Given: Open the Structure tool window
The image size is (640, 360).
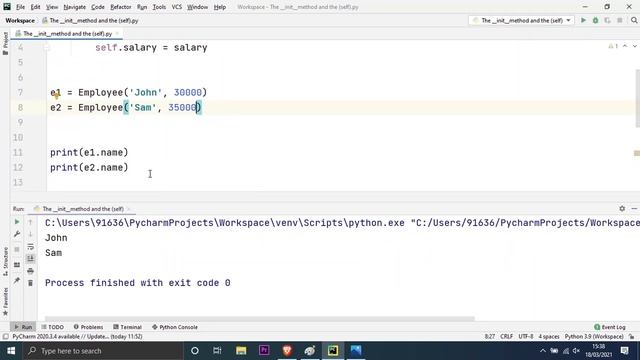Looking at the screenshot, I should pyautogui.click(x=5, y=261).
